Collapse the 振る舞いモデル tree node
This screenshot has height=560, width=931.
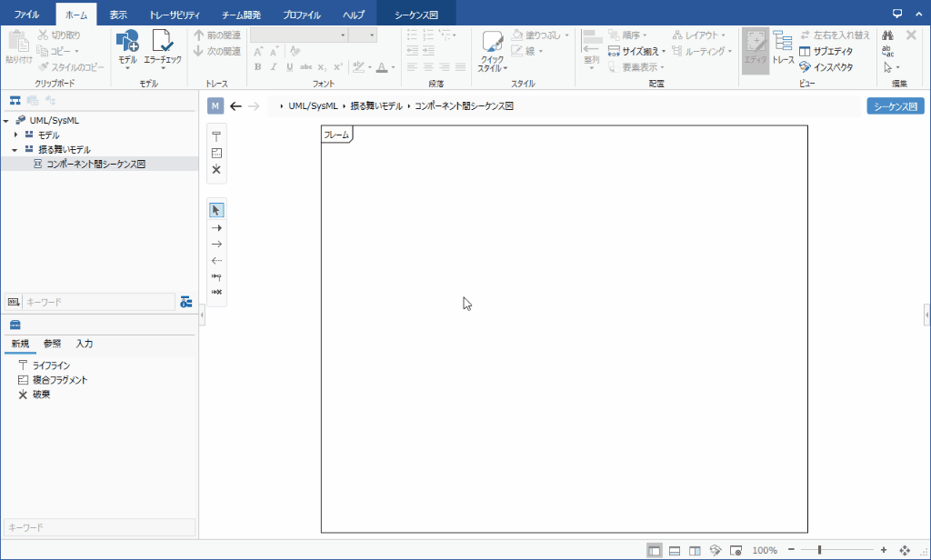[15, 149]
